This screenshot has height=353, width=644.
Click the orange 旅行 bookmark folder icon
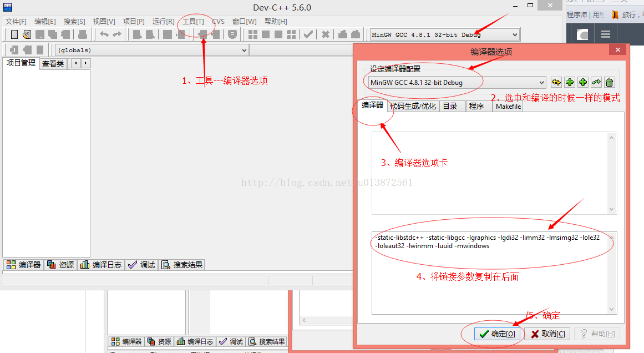(615, 15)
